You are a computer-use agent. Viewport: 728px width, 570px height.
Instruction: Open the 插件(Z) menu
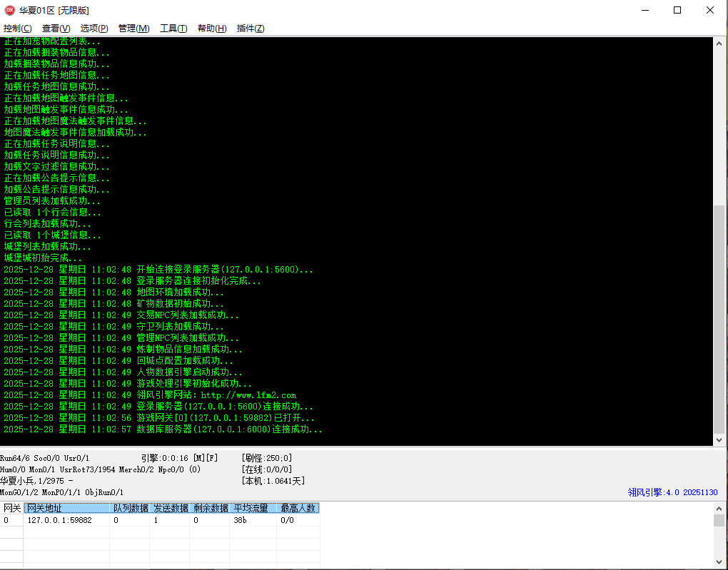(251, 29)
